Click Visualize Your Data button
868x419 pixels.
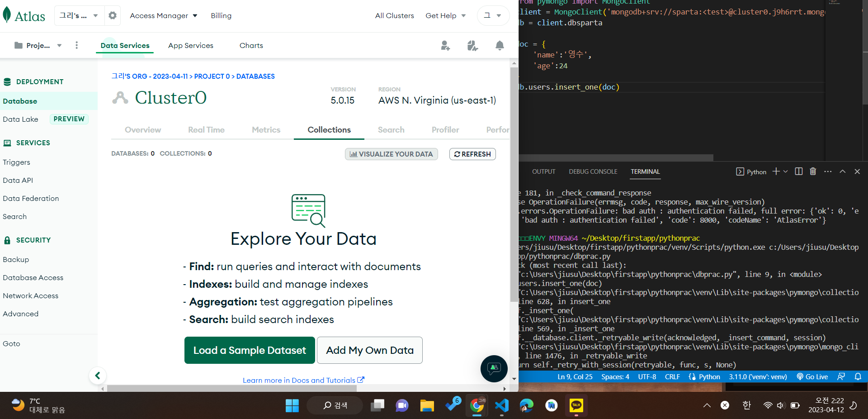point(391,154)
